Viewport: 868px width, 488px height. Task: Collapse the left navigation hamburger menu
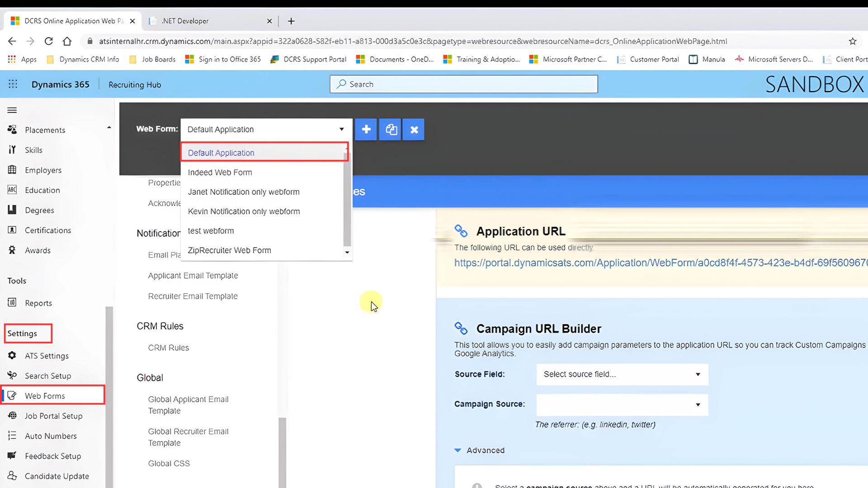tap(12, 110)
